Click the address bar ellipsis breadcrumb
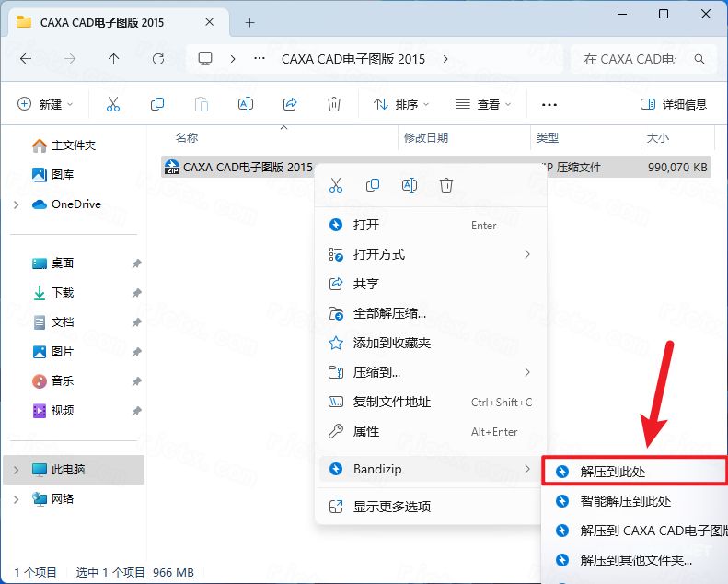This screenshot has width=728, height=584. click(x=260, y=59)
